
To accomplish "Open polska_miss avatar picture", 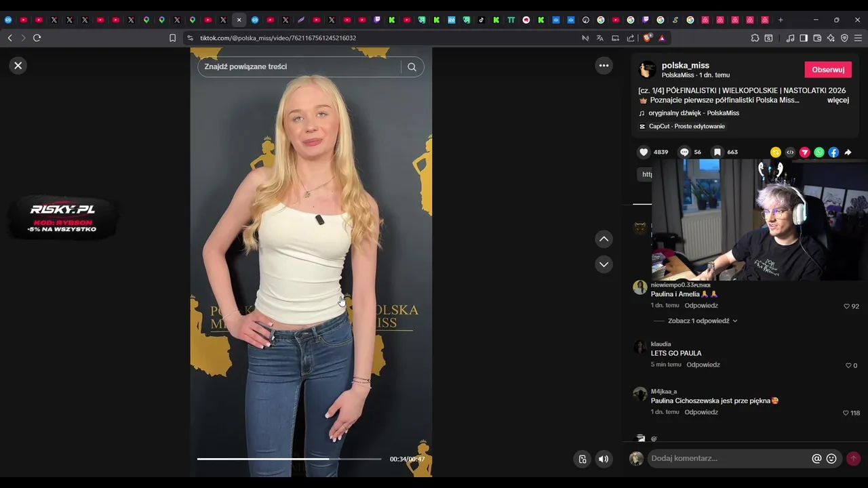I will [648, 69].
